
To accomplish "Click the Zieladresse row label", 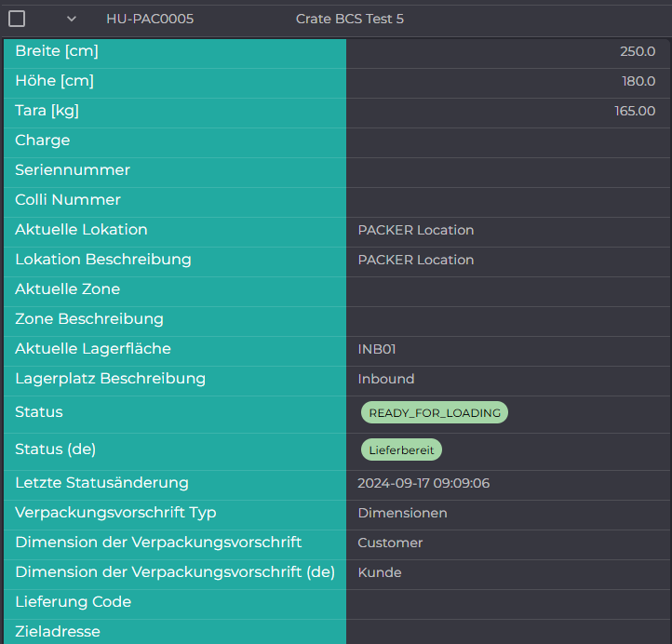I will tap(58, 632).
